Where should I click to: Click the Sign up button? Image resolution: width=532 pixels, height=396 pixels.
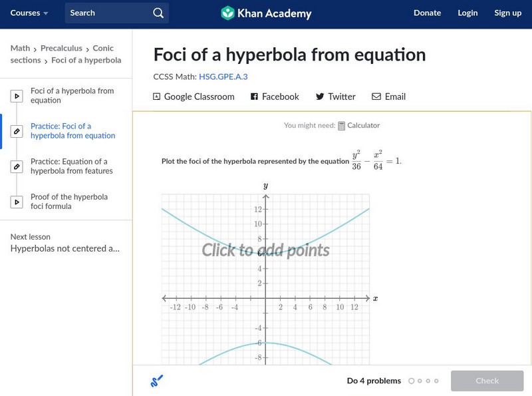point(507,13)
